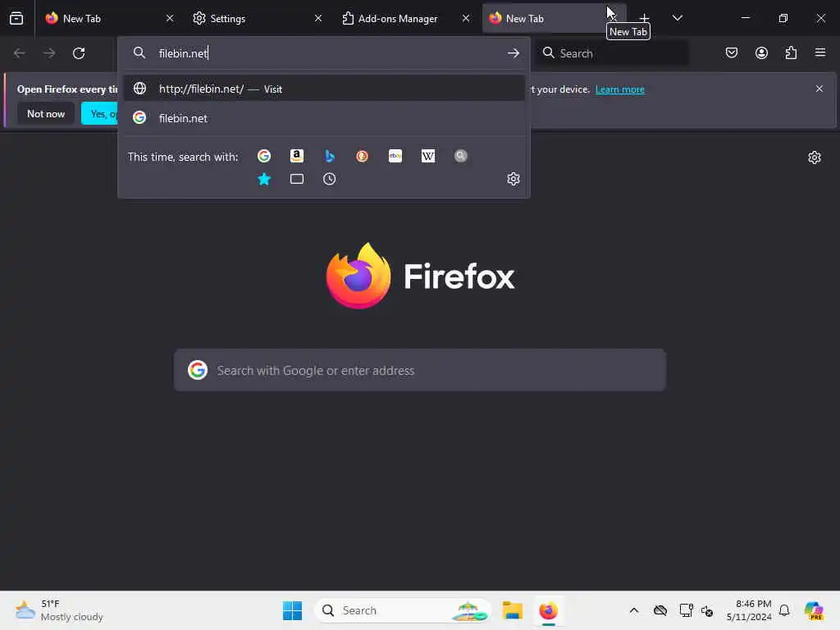Click Search with Google or enter address field
Image resolution: width=840 pixels, height=630 pixels.
pyautogui.click(x=420, y=370)
